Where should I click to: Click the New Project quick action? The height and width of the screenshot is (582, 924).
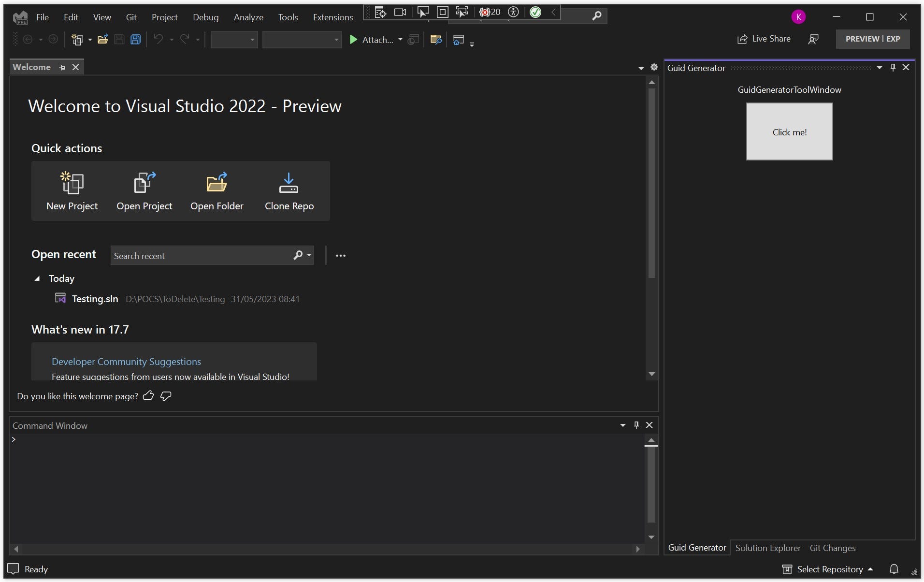click(72, 191)
